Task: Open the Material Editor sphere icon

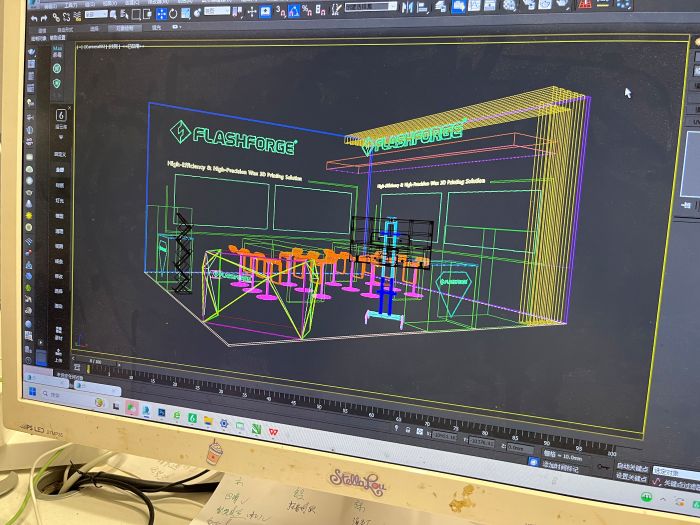Action: [x=508, y=4]
